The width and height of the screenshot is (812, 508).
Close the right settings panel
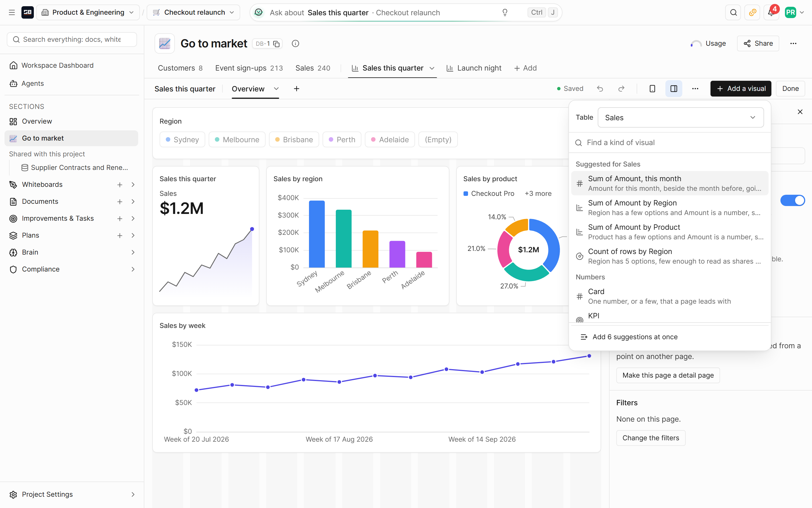point(800,112)
